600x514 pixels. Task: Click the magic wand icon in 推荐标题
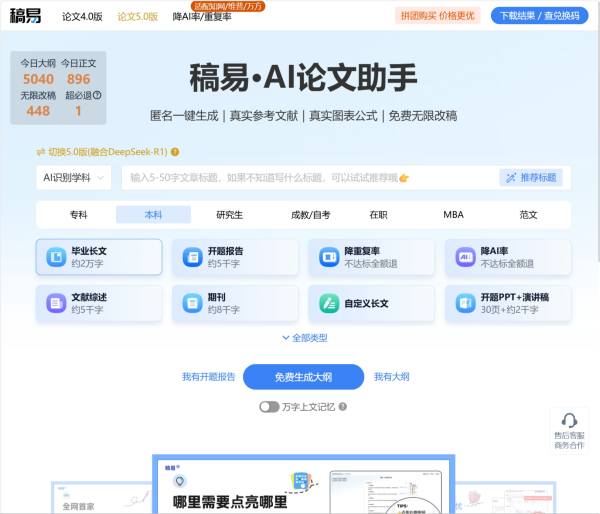point(511,178)
